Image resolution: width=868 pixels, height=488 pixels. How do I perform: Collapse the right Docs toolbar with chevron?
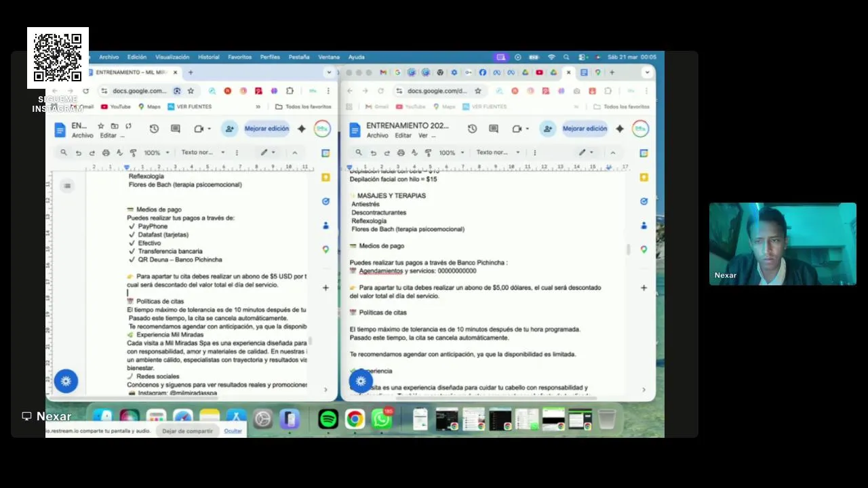pyautogui.click(x=612, y=152)
